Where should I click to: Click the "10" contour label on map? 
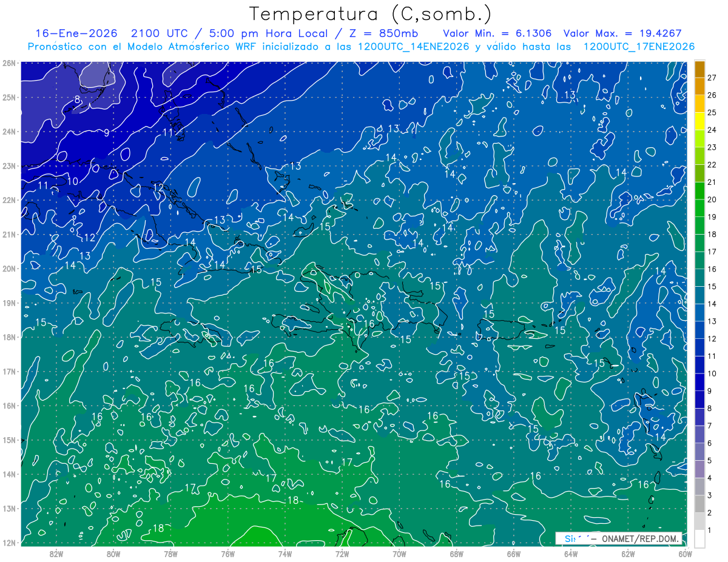click(72, 181)
